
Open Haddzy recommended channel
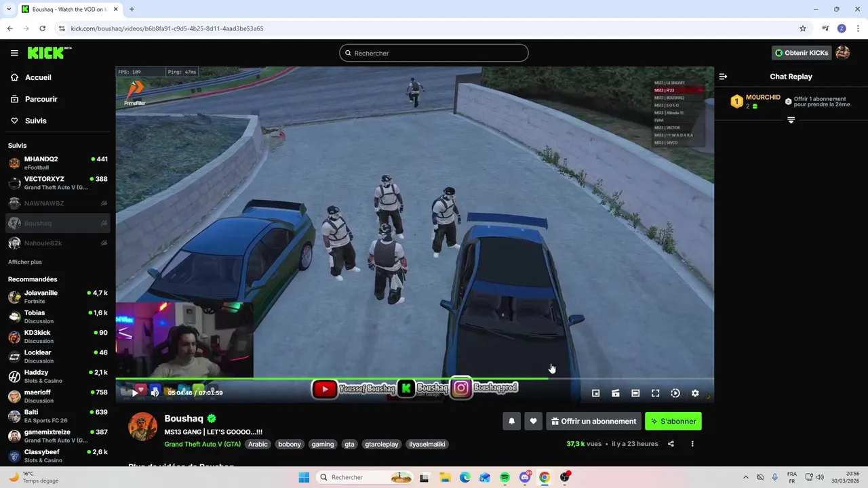58,376
